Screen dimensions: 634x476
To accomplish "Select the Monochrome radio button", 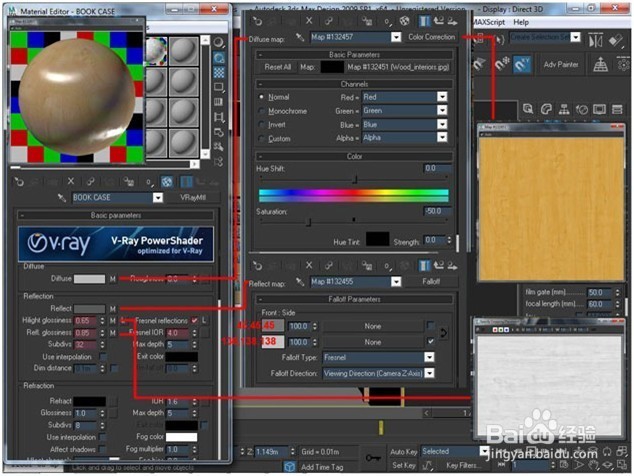I will click(x=261, y=111).
